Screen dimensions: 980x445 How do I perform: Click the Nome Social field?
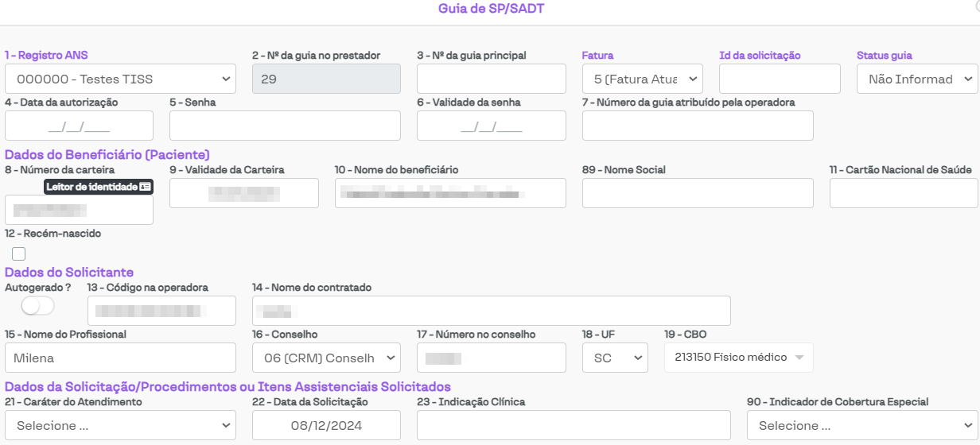(x=698, y=193)
